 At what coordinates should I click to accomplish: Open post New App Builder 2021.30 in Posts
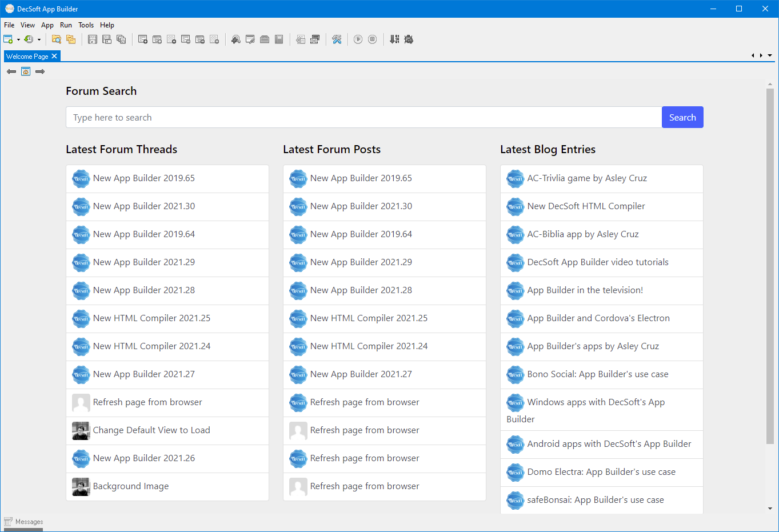(x=385, y=206)
